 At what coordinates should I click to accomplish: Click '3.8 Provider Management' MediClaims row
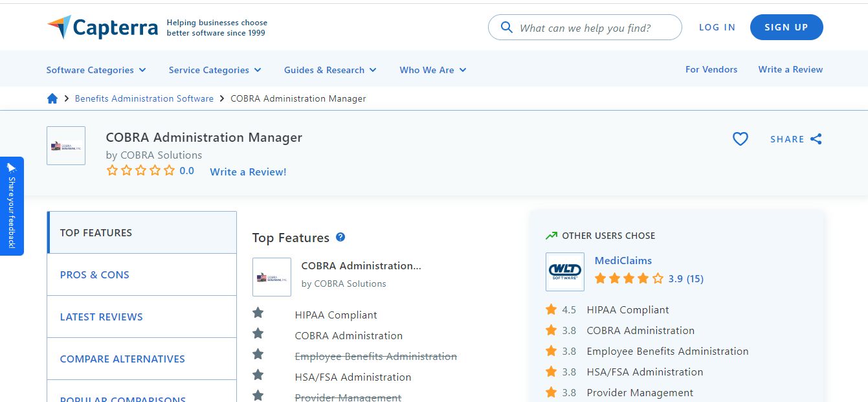[619, 392]
